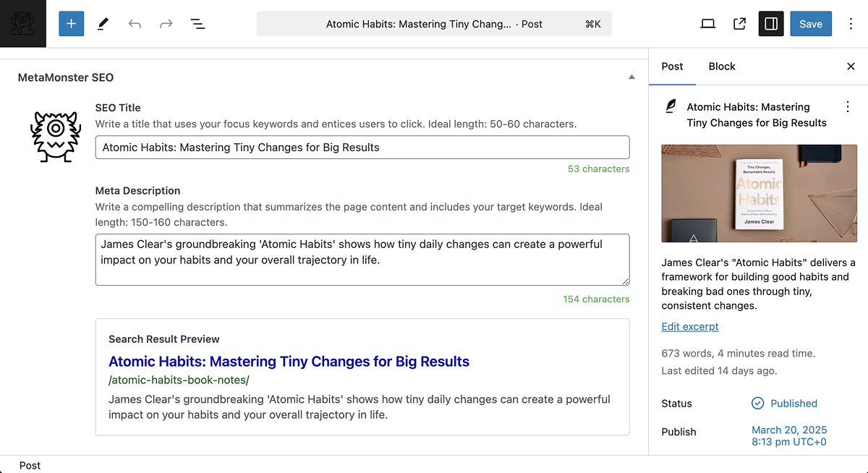Save the post
This screenshot has width=868, height=473.
811,24
